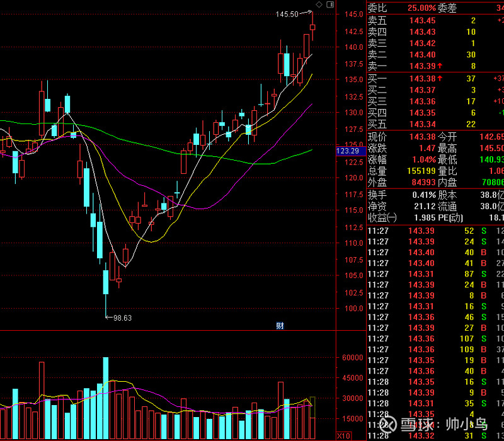Screen dimensions: 504x441
Task: Click the latest candlestick near 143.38
Action: (x=312, y=27)
